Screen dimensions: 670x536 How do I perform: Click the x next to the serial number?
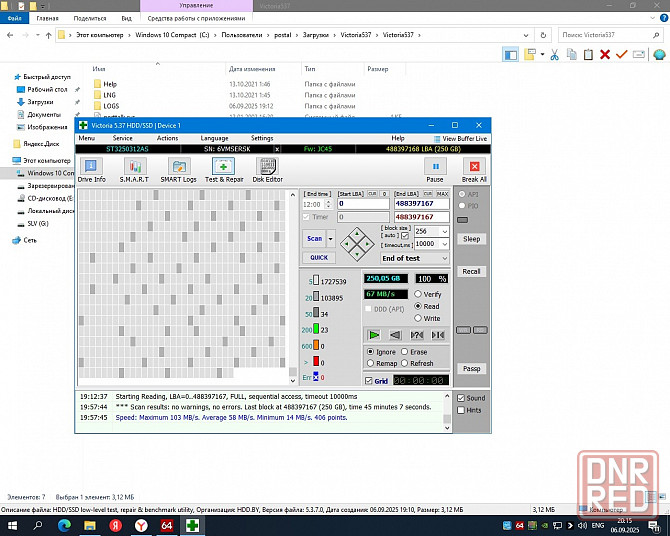click(277, 149)
